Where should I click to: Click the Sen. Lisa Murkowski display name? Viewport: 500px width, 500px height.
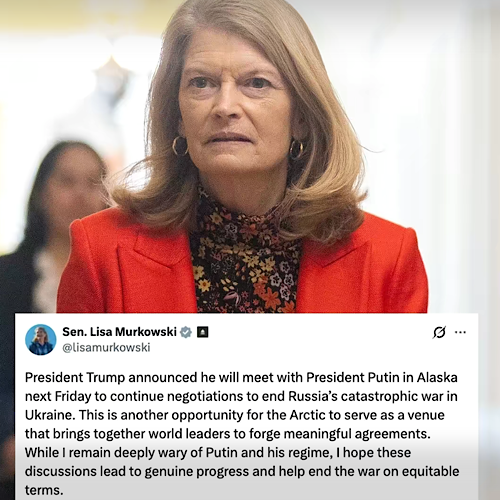119,332
